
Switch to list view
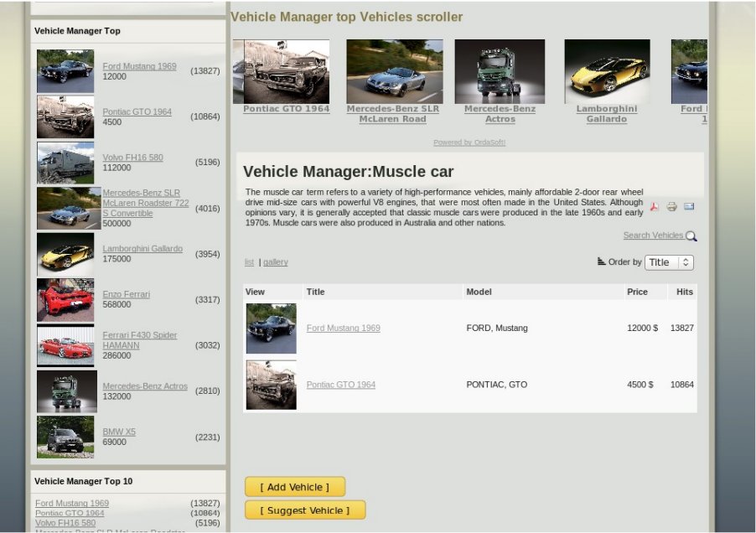249,262
